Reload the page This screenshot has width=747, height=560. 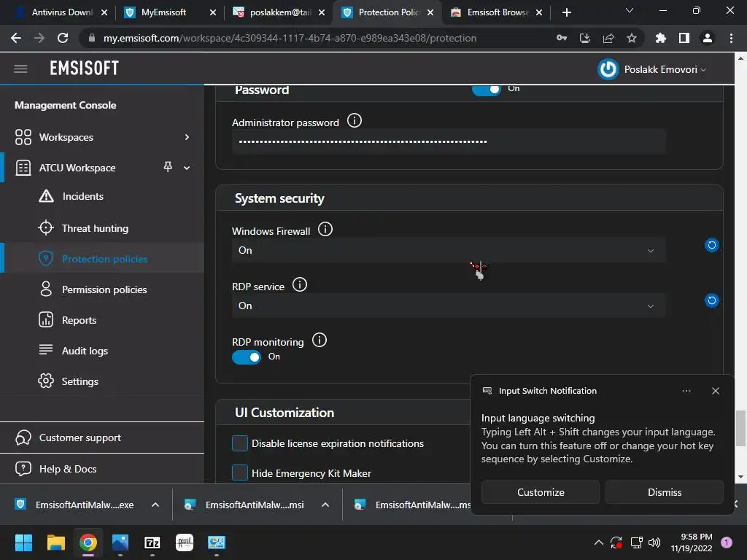pyautogui.click(x=63, y=38)
